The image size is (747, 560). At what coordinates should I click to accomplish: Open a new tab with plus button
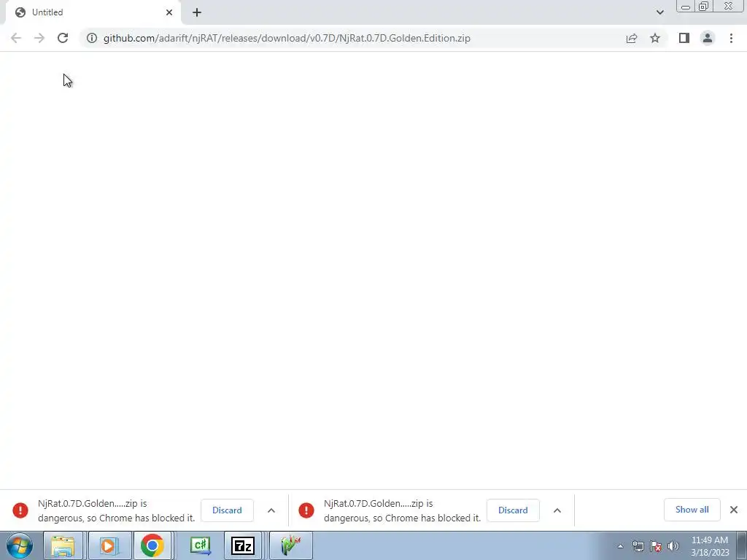click(x=197, y=12)
